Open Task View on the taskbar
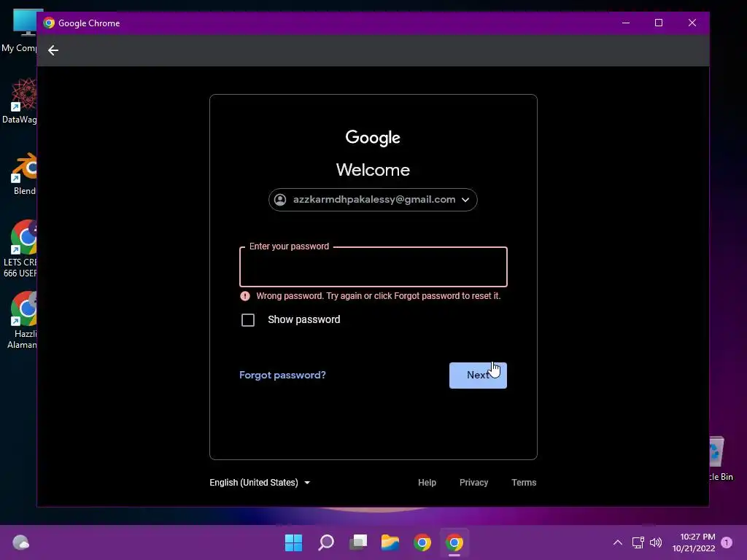Screen dimensions: 747x560 358,542
